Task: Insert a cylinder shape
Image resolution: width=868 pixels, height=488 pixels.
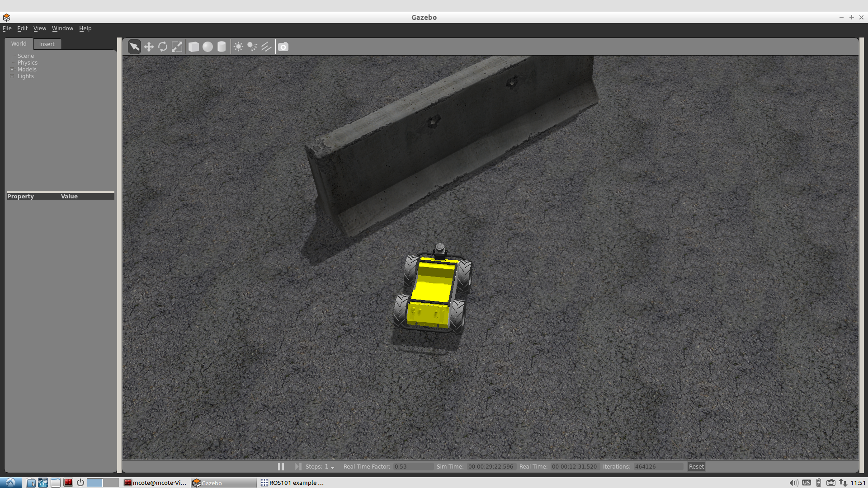Action: click(x=222, y=47)
